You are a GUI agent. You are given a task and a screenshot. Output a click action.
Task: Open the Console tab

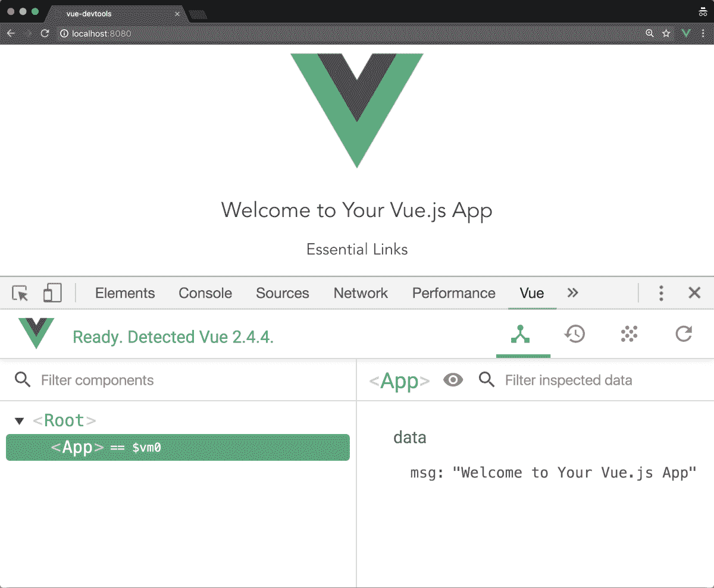(x=205, y=293)
